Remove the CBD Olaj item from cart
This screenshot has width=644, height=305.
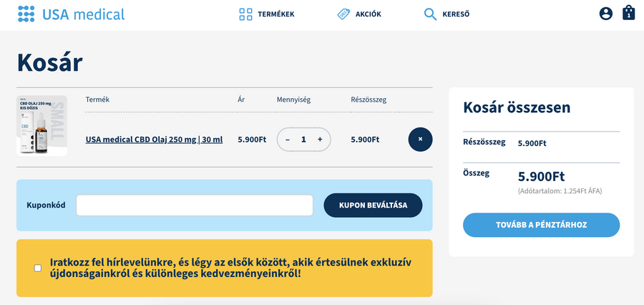[x=420, y=140]
